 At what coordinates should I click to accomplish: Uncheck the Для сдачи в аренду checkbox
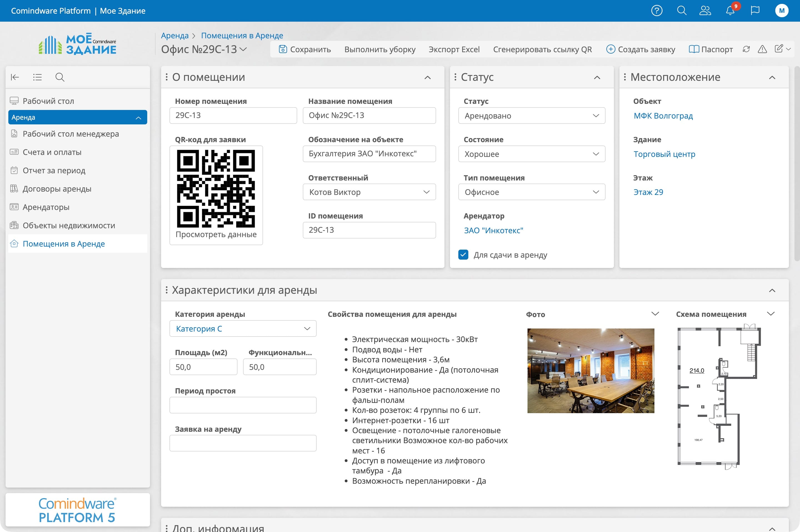463,255
